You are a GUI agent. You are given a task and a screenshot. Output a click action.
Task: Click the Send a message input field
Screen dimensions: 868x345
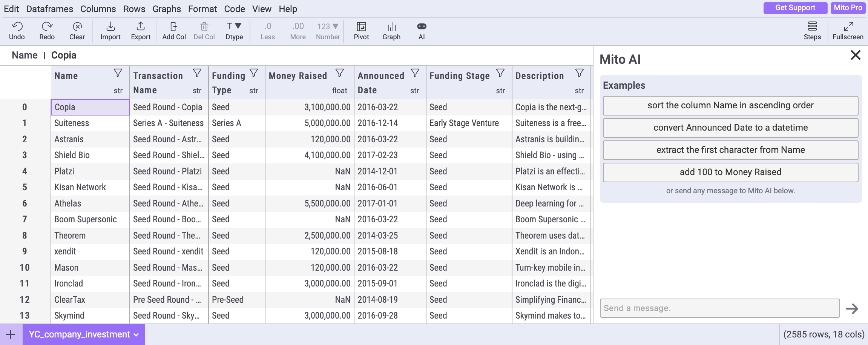coord(719,308)
